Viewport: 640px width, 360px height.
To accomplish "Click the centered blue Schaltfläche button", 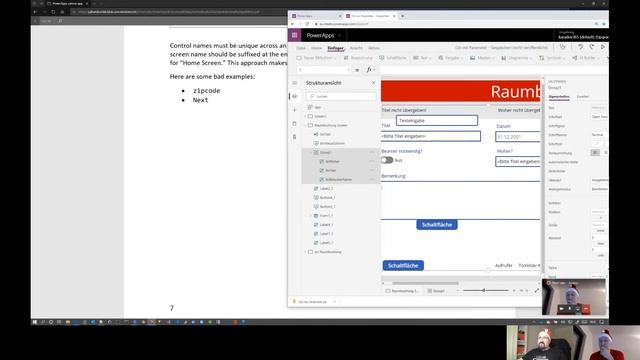I will pos(437,225).
